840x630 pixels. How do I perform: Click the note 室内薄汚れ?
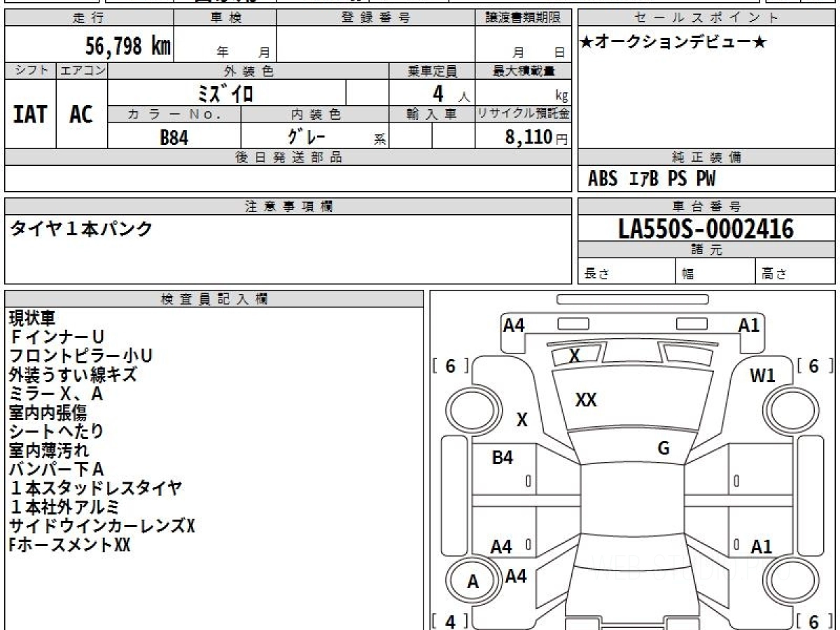coord(49,450)
